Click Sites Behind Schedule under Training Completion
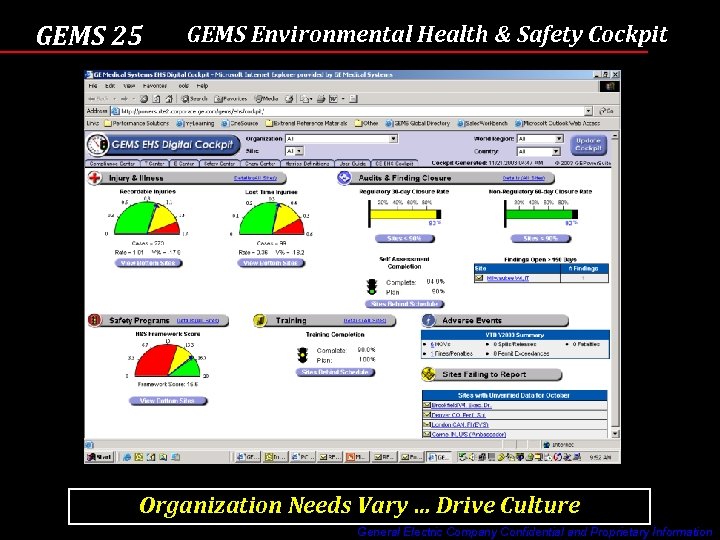The width and height of the screenshot is (720, 540). point(336,372)
